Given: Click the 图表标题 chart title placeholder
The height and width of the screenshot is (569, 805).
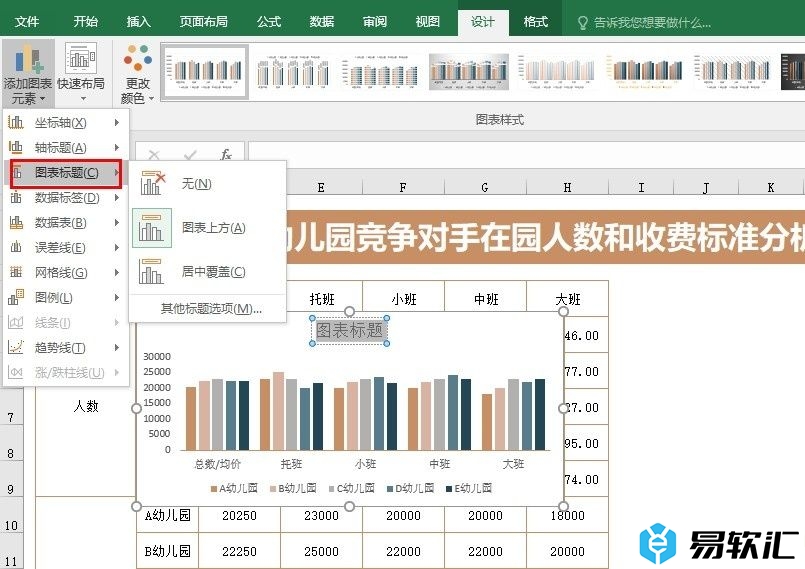Looking at the screenshot, I should 349,331.
